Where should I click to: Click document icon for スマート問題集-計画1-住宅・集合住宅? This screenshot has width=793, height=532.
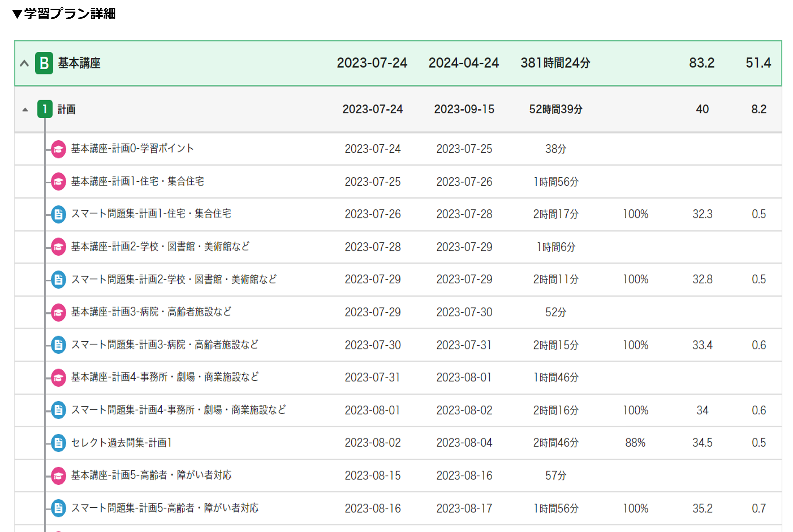pos(58,214)
